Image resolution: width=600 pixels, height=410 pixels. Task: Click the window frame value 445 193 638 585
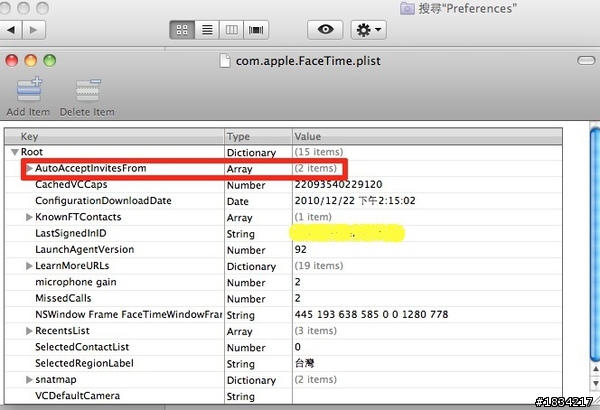coord(371,315)
